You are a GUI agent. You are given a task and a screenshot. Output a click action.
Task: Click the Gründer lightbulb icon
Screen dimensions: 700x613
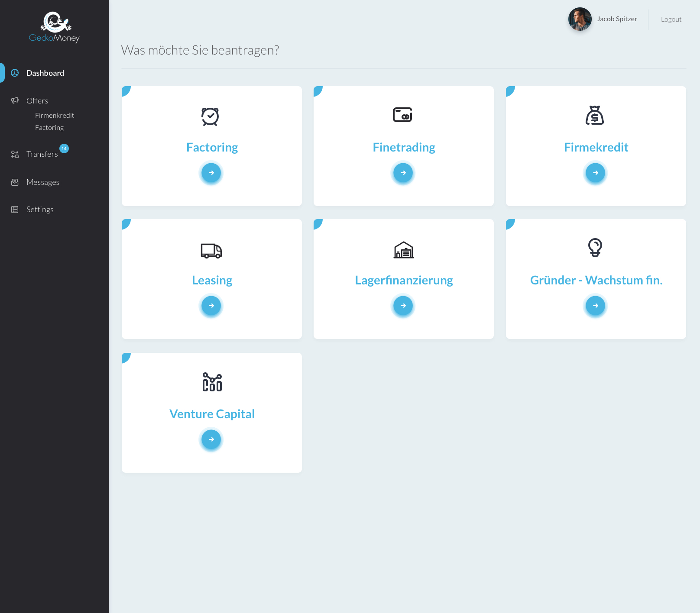pos(595,248)
